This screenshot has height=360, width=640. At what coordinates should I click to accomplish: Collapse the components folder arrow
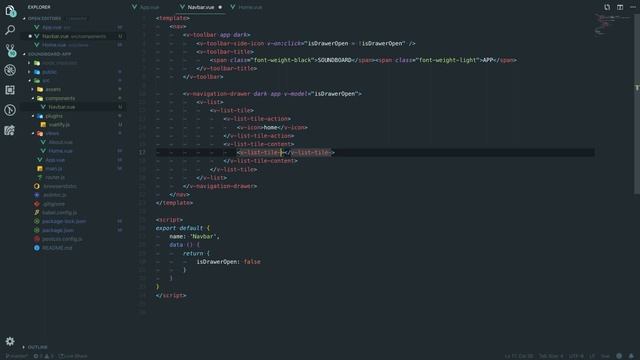(x=33, y=98)
